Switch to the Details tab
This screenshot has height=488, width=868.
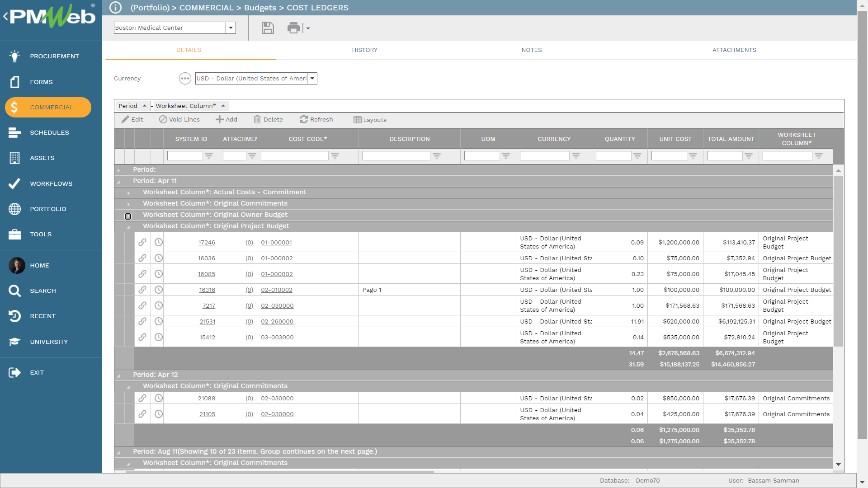click(x=189, y=50)
